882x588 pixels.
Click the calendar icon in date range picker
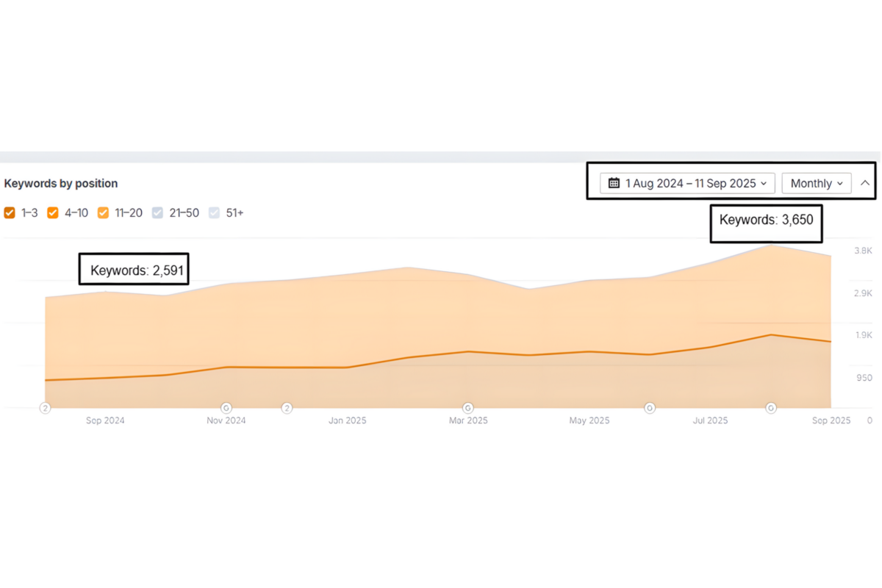click(x=614, y=183)
